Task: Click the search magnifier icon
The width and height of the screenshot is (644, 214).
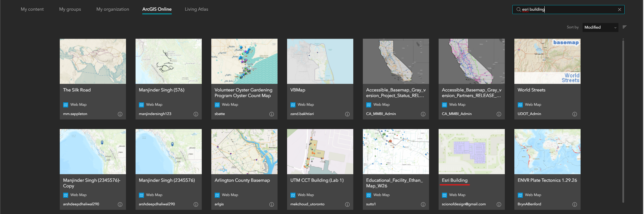Action: [519, 10]
